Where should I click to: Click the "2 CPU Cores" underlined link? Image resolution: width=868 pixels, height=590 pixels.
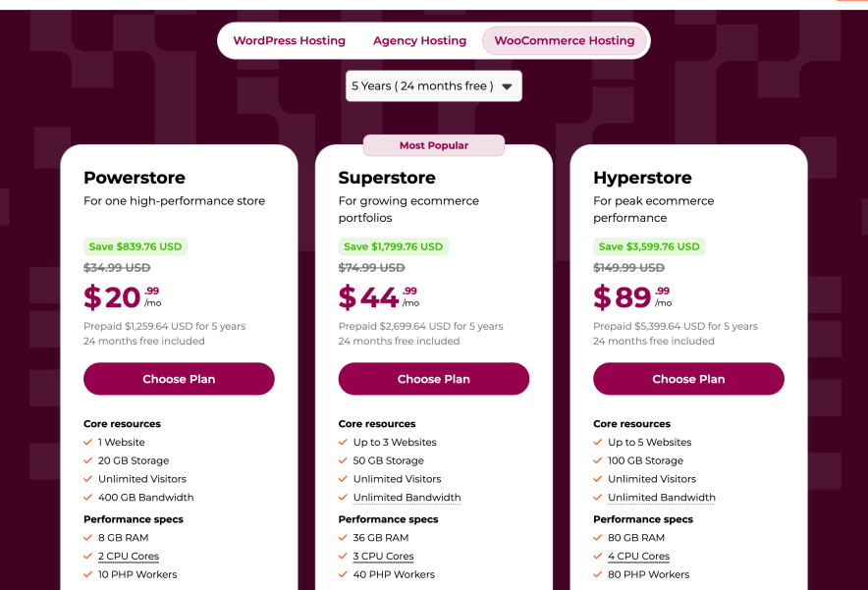click(x=129, y=556)
